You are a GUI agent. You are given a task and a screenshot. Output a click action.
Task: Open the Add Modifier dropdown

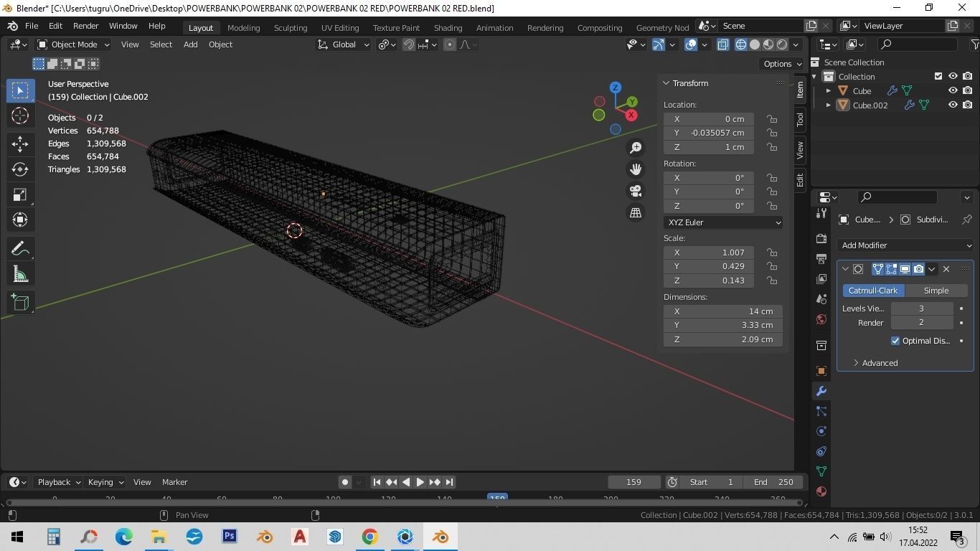point(905,245)
